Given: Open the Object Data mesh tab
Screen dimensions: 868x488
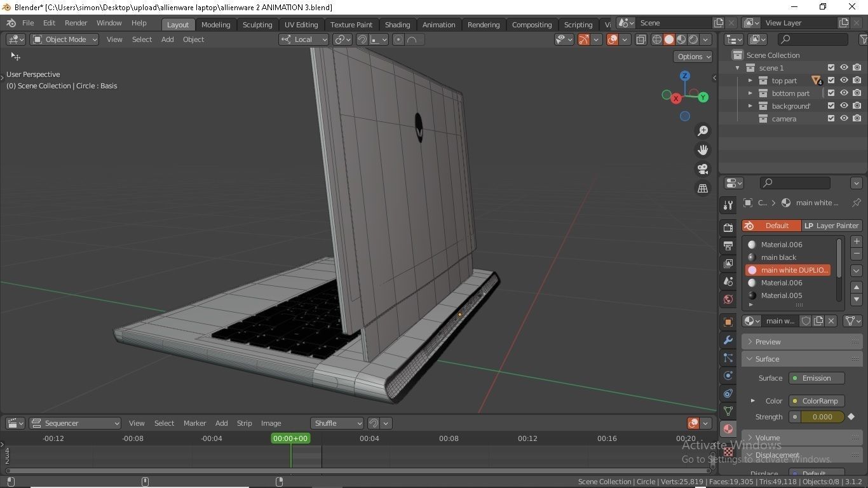Looking at the screenshot, I should (728, 411).
